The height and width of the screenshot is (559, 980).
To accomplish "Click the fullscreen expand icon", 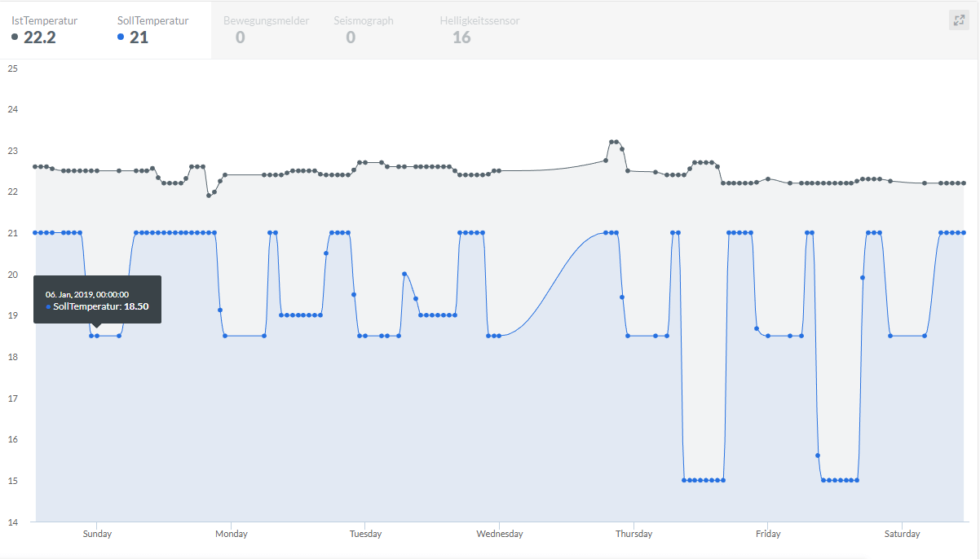I will (x=958, y=21).
